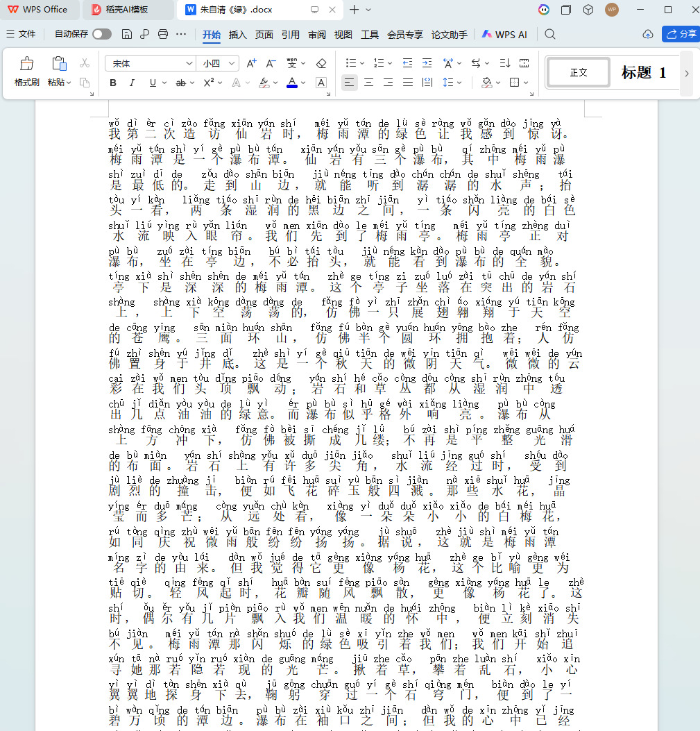The width and height of the screenshot is (700, 731).
Task: Open the 宋体 font name dropdown
Action: [x=150, y=63]
